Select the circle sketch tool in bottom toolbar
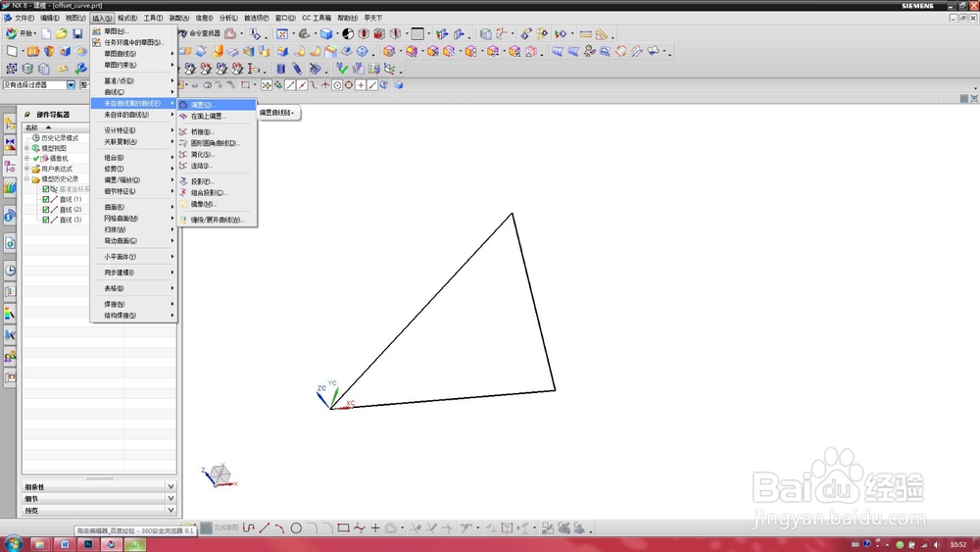This screenshot has height=552, width=980. point(296,528)
